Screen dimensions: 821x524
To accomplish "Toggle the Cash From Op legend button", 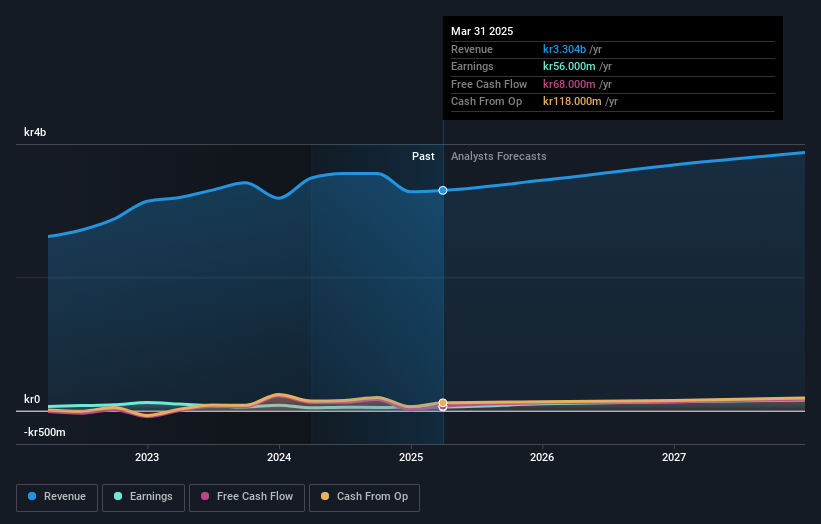I will coord(364,497).
